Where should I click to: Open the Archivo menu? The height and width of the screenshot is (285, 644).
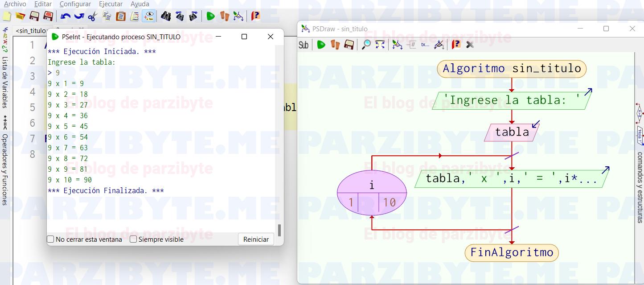tap(15, 4)
